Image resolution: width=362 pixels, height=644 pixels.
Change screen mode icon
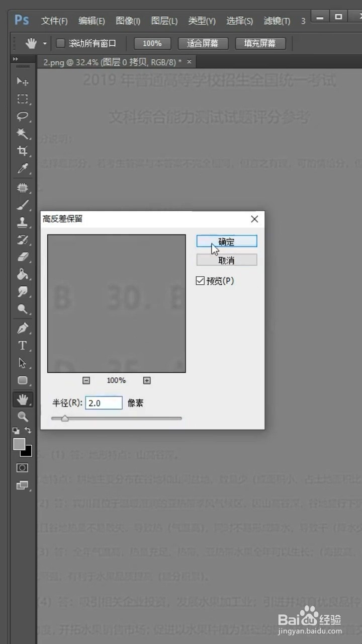tap(22, 486)
